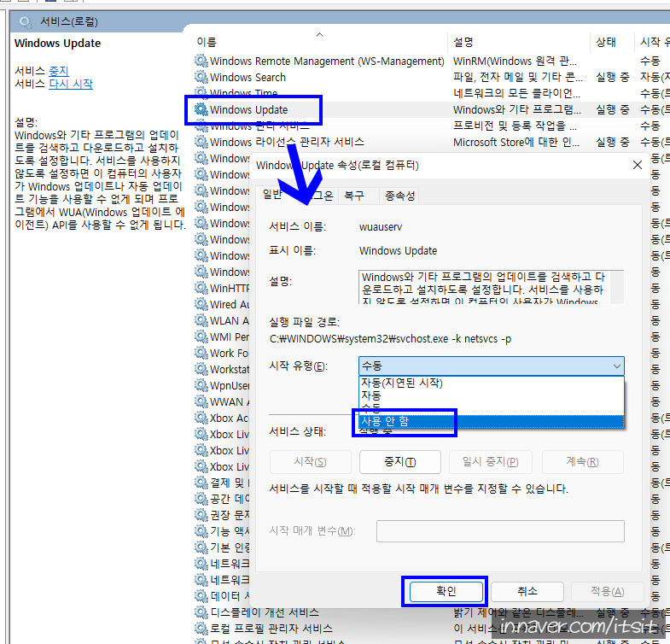Click gear icon beside 결제 및 service row
The image size is (670, 644).
(x=201, y=483)
